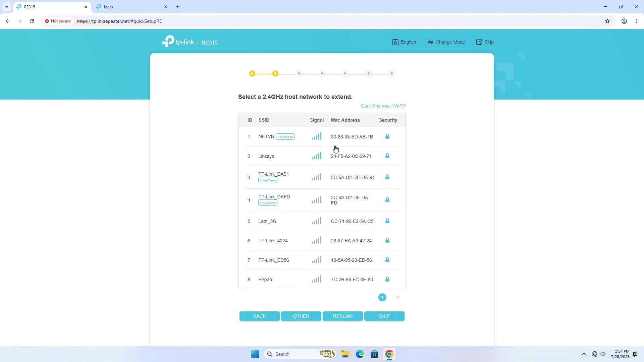
Task: Open a new browser tab
Action: click(x=178, y=7)
